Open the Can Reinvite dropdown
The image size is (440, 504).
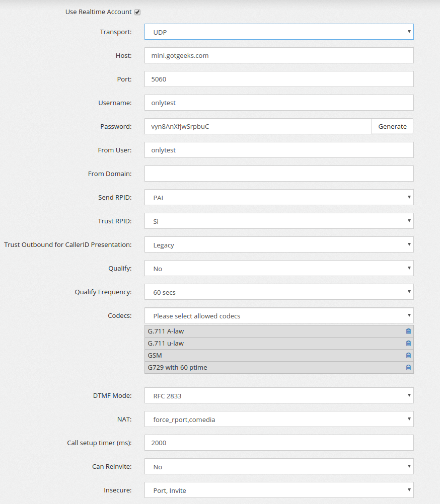(x=279, y=467)
